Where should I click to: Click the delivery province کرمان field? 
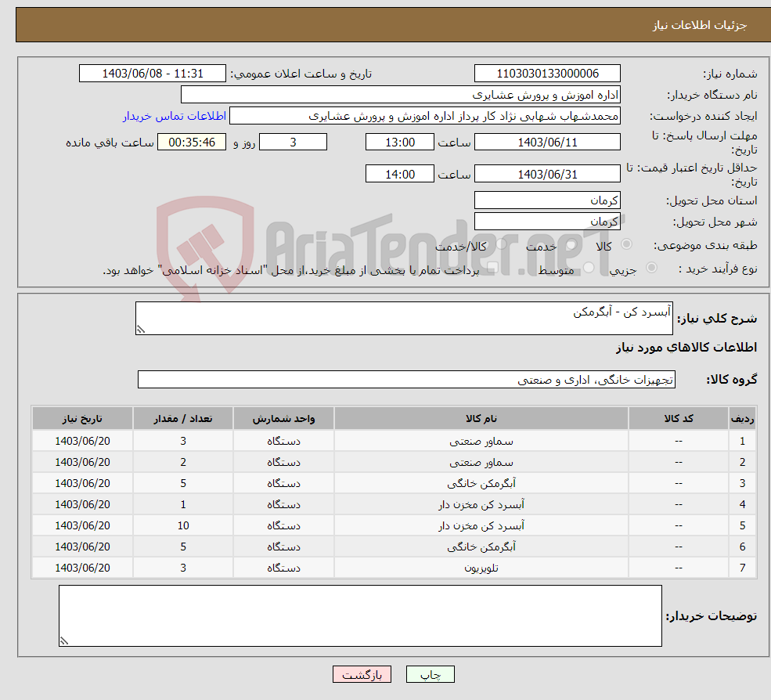point(547,200)
